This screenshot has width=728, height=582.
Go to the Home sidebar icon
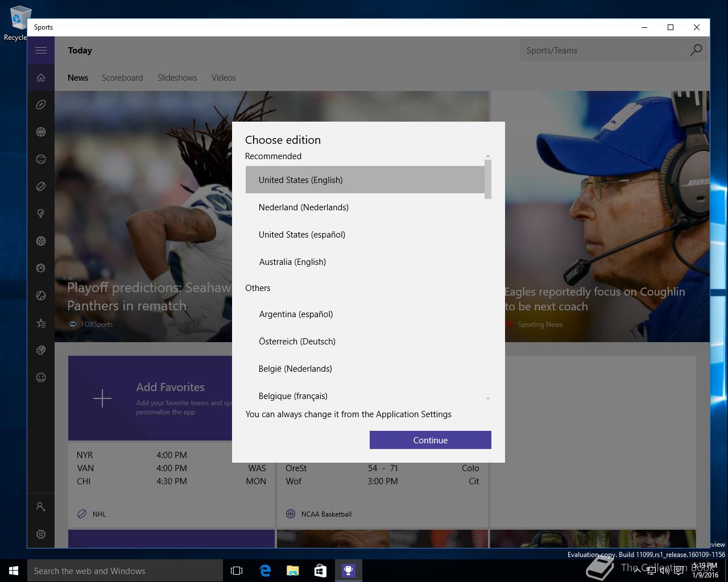click(x=41, y=77)
